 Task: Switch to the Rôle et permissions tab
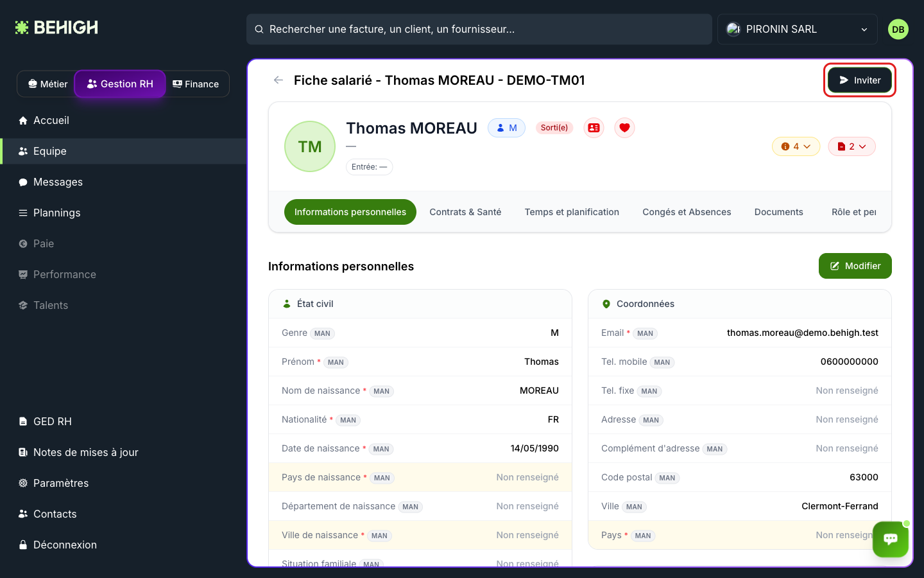853,212
